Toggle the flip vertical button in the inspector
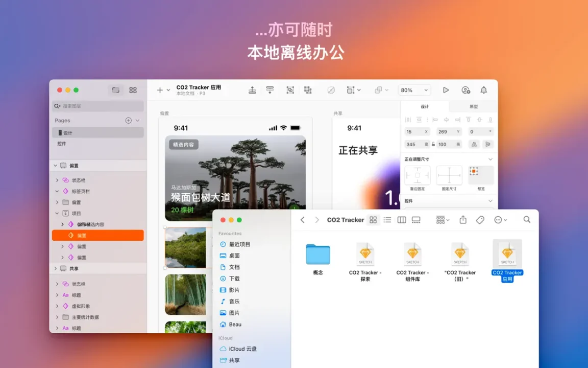The width and height of the screenshot is (588, 368). (x=487, y=144)
